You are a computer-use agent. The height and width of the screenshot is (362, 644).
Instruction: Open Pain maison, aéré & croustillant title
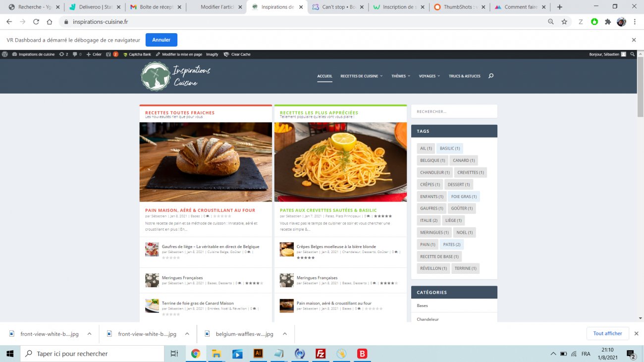(200, 210)
